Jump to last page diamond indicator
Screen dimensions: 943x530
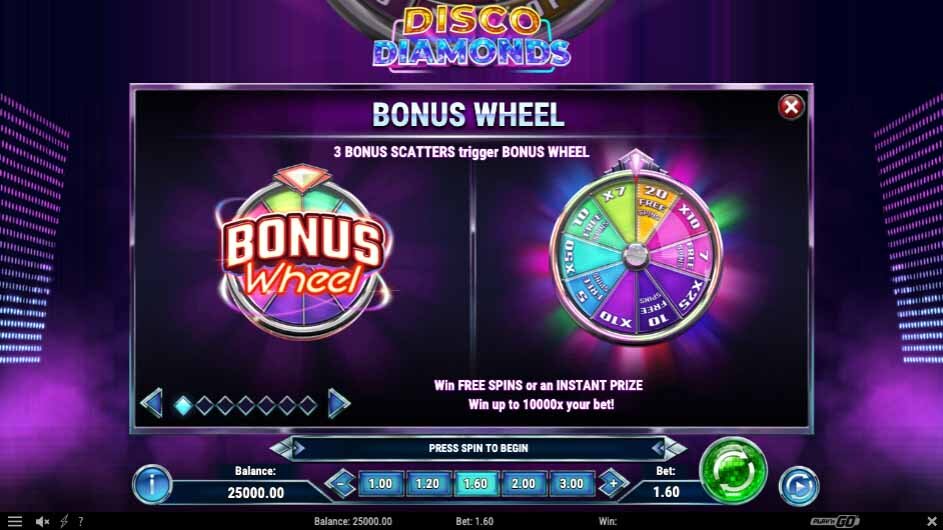tap(308, 405)
